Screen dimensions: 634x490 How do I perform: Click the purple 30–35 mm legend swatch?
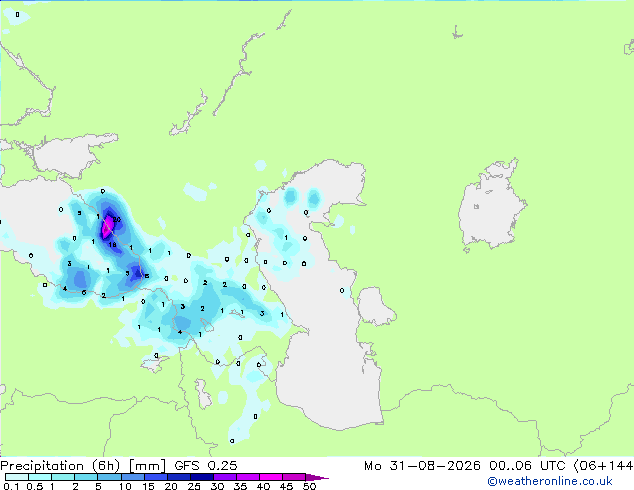click(225, 477)
